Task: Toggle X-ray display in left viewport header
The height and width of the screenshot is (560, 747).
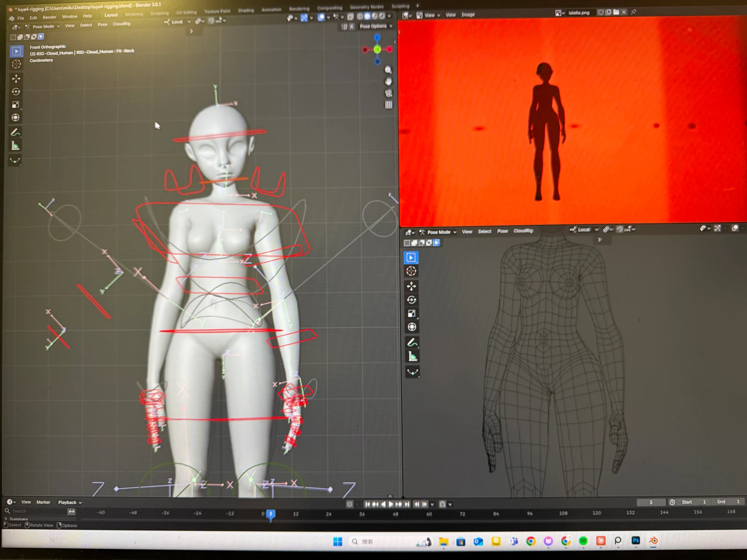Action: [350, 16]
